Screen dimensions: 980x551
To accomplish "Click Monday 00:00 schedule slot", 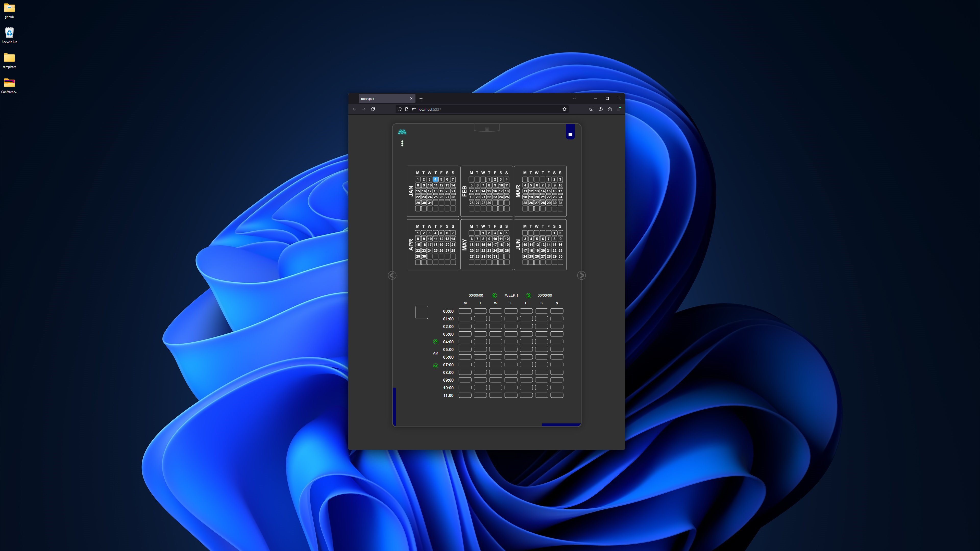I will 465,311.
